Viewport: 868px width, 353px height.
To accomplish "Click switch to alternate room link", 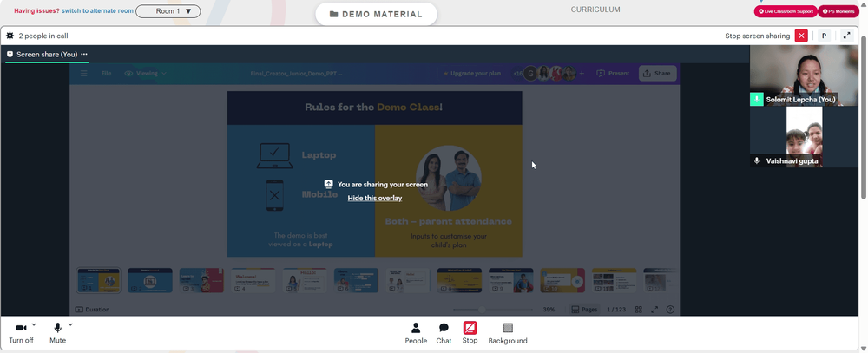I will point(97,11).
